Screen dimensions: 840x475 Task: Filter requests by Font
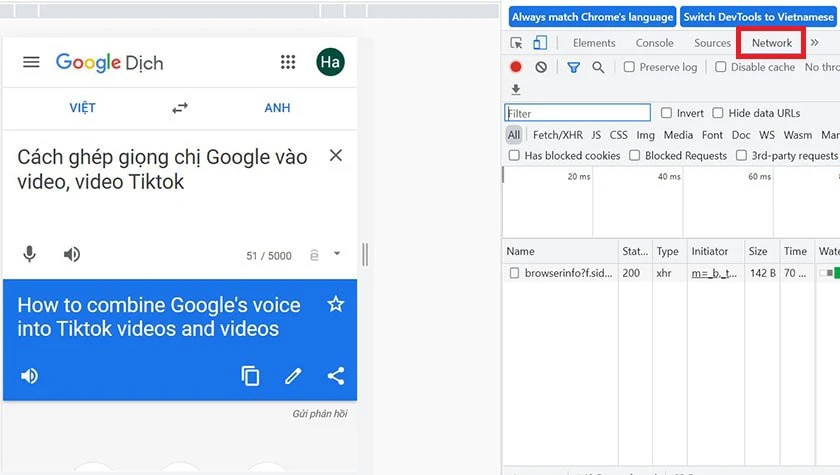click(712, 135)
